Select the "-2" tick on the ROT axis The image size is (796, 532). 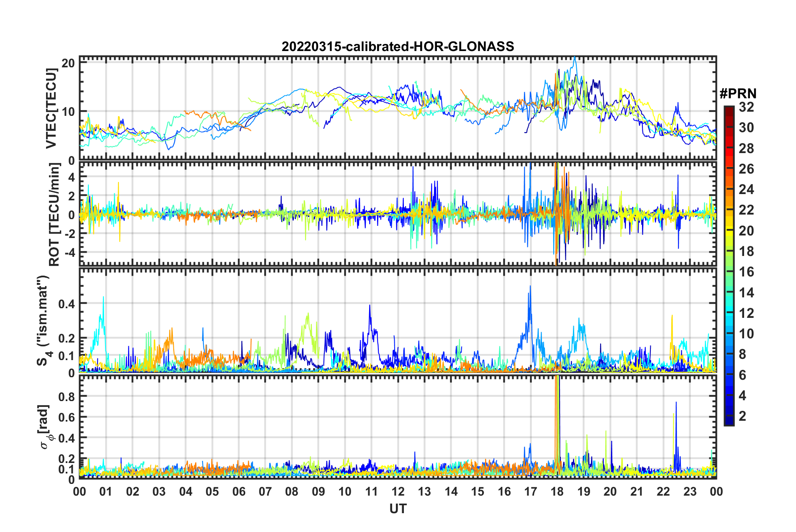(70, 233)
